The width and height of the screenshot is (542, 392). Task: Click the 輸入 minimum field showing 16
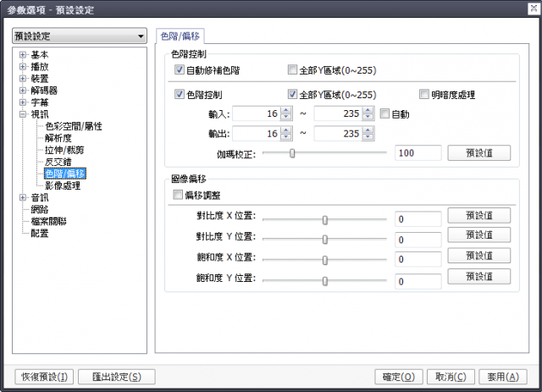pyautogui.click(x=257, y=113)
